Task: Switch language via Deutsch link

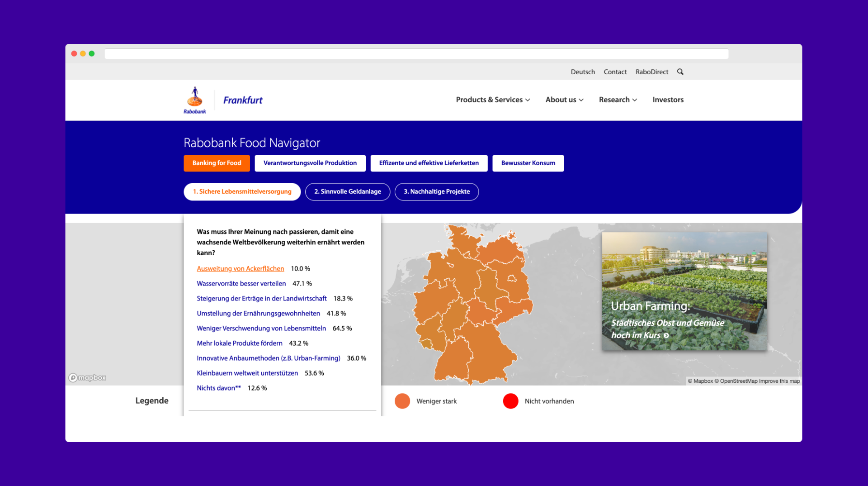Action: pos(583,71)
